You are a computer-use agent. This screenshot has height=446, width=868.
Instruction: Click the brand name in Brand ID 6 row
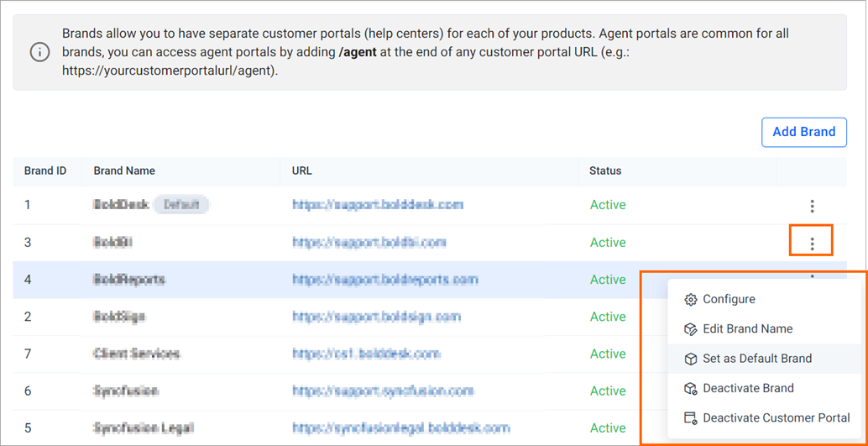pos(126,391)
